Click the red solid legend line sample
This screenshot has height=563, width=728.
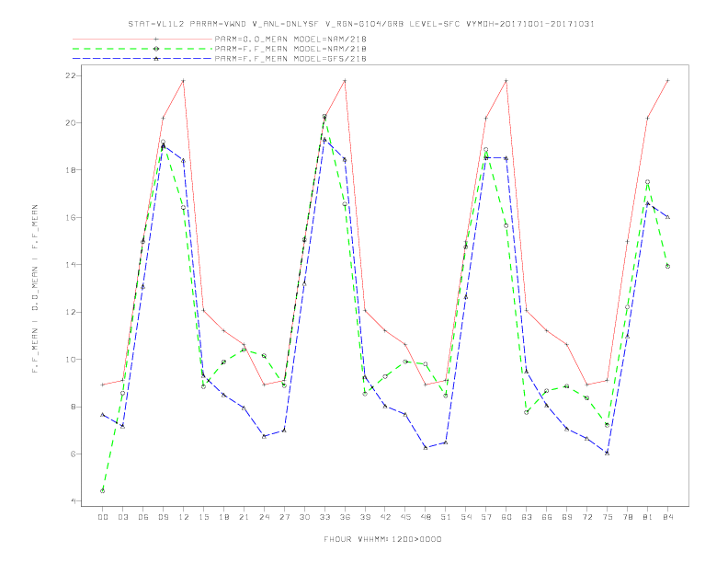point(142,39)
